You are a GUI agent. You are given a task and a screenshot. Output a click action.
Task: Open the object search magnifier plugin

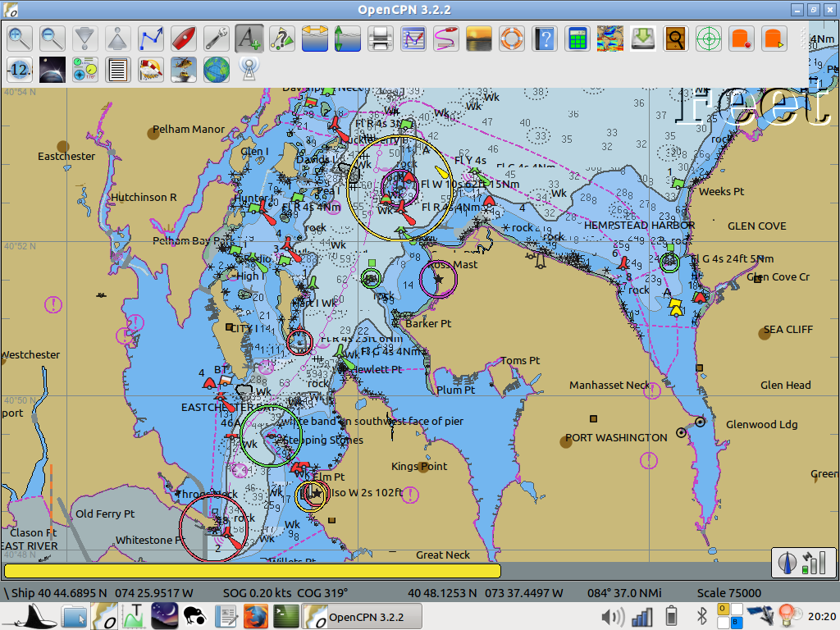point(676,39)
